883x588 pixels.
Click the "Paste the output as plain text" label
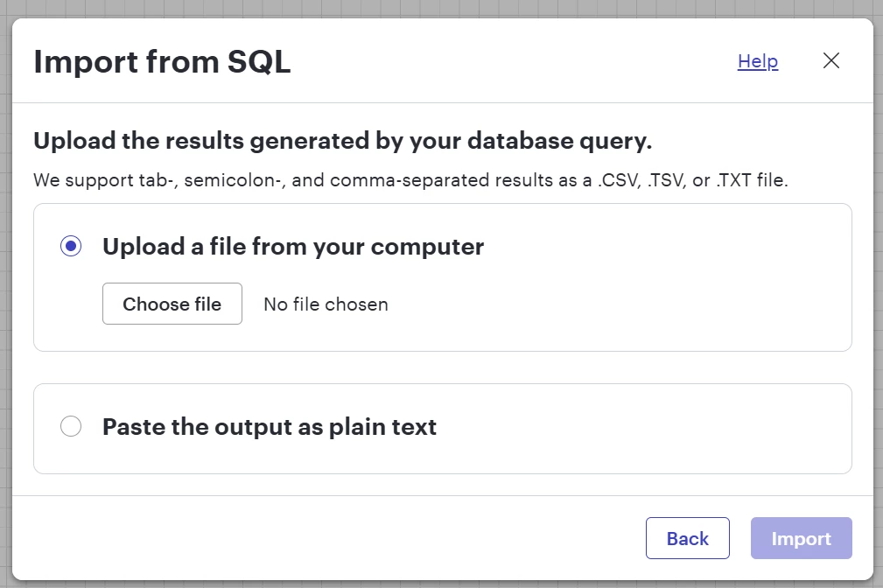click(270, 427)
